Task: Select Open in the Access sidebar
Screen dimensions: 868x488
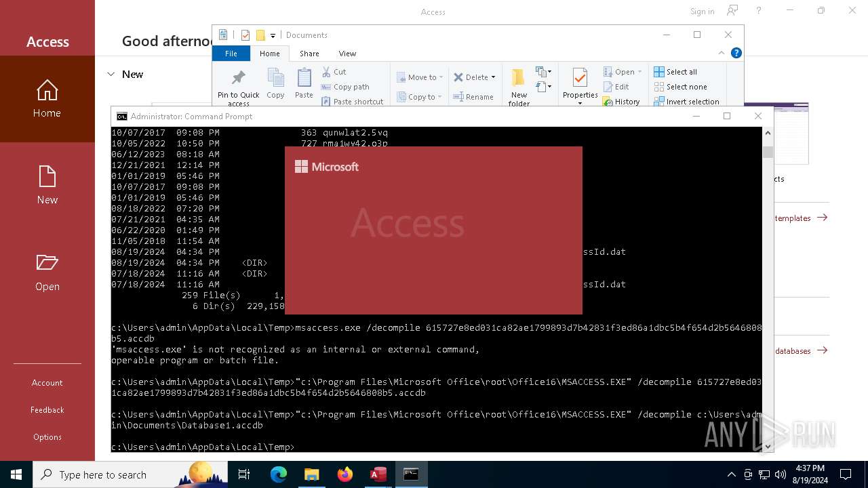Action: click(47, 272)
